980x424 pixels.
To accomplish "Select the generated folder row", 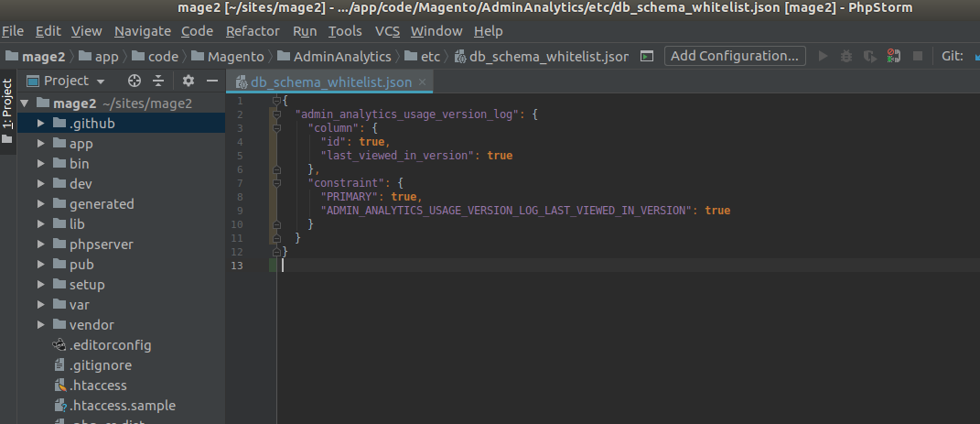I will [x=121, y=204].
